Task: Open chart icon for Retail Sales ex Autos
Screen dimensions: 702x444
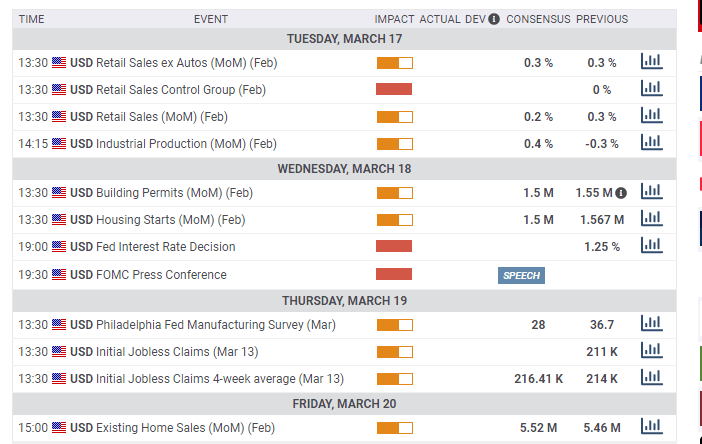Action: 651,62
